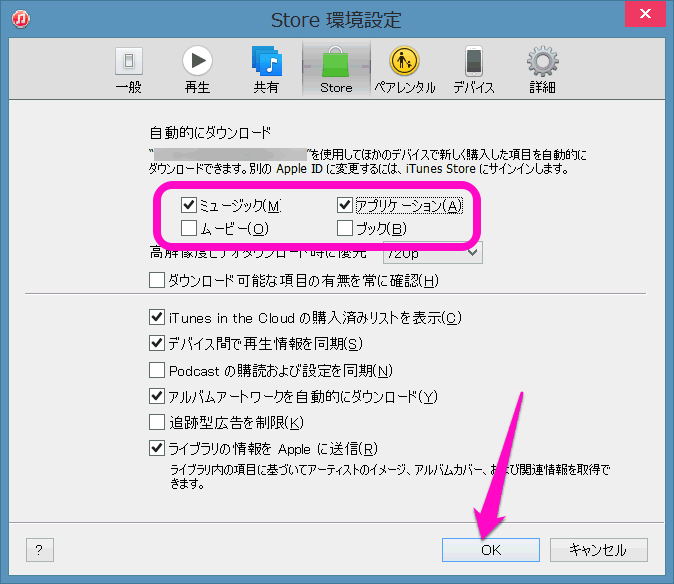674x584 pixels.
Task: Click the OK button
Action: pos(491,550)
